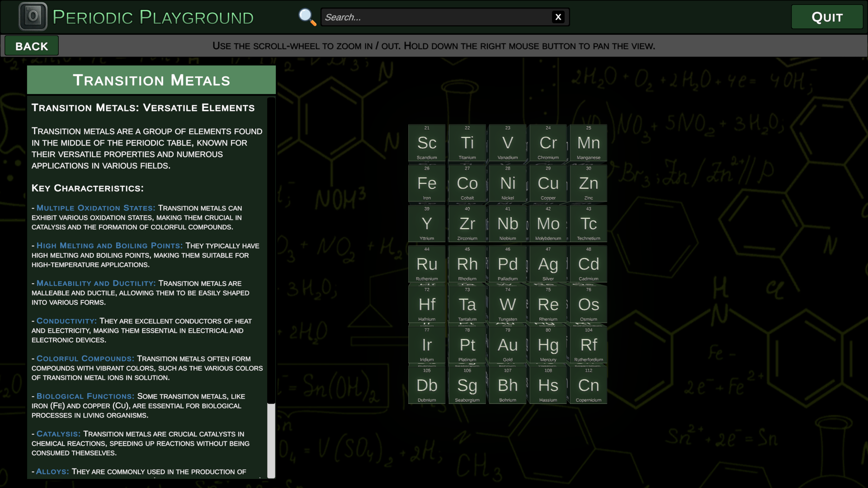Image resolution: width=868 pixels, height=488 pixels.
Task: Click into the Search input field
Action: (436, 17)
